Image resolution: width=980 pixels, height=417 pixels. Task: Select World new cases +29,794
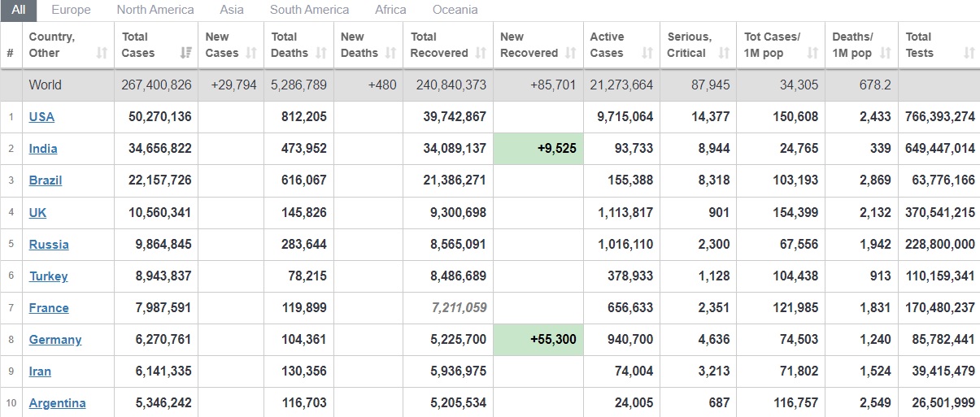[x=233, y=85]
